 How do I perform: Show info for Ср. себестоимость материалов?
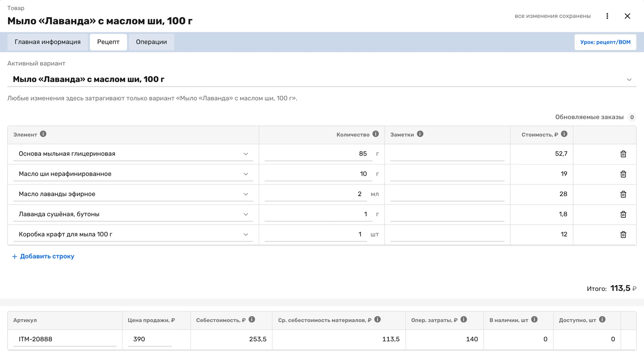[x=378, y=319]
